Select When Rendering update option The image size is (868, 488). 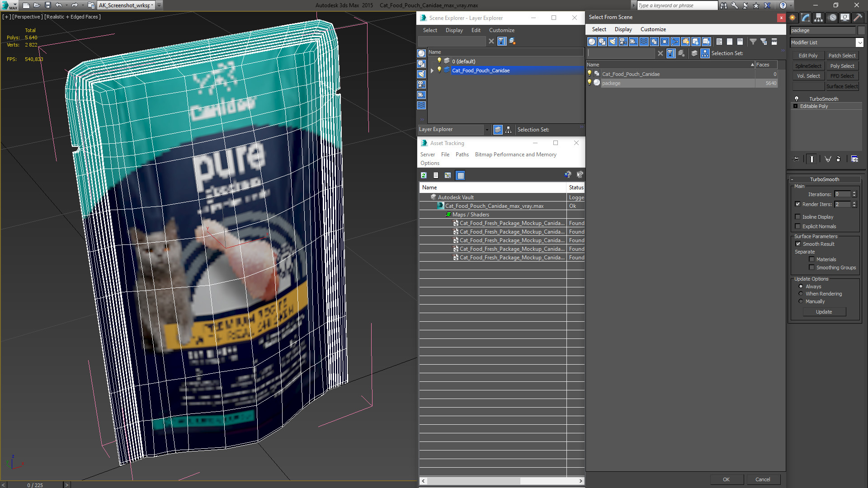point(801,294)
